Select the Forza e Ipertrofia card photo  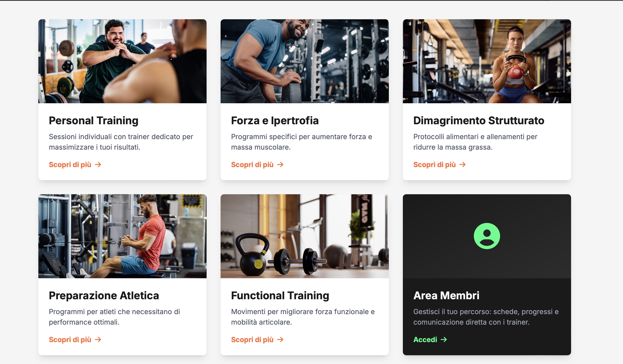pos(304,61)
